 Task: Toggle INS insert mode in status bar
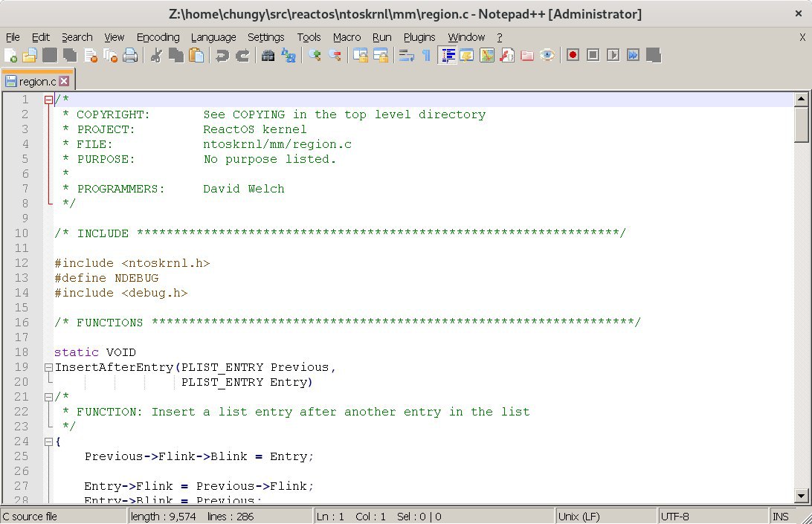(x=781, y=517)
